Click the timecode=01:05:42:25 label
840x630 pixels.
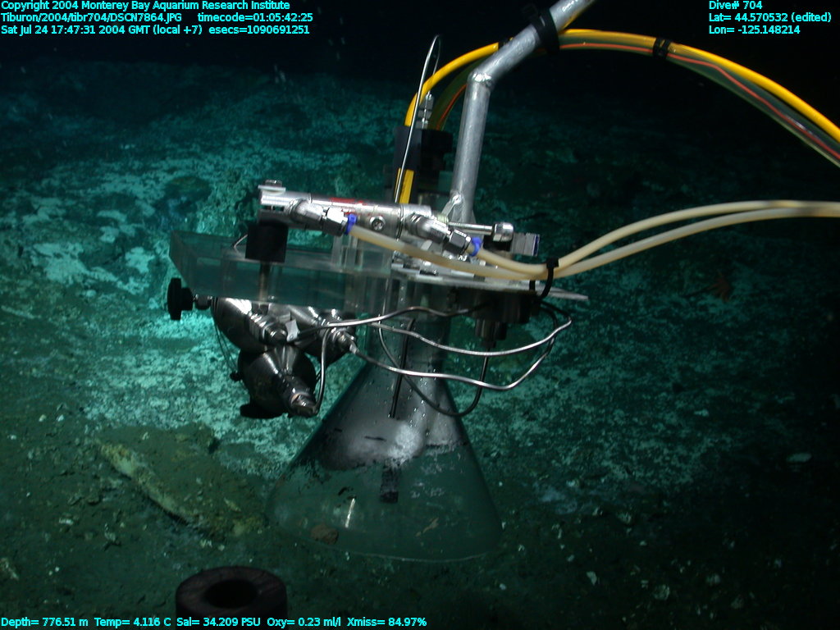[255, 17]
